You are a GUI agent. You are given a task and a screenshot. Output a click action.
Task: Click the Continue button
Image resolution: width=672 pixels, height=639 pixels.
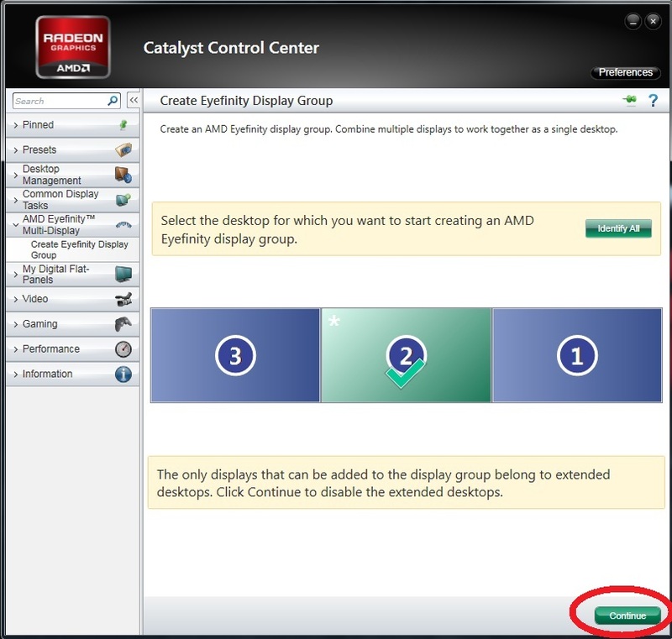point(627,615)
